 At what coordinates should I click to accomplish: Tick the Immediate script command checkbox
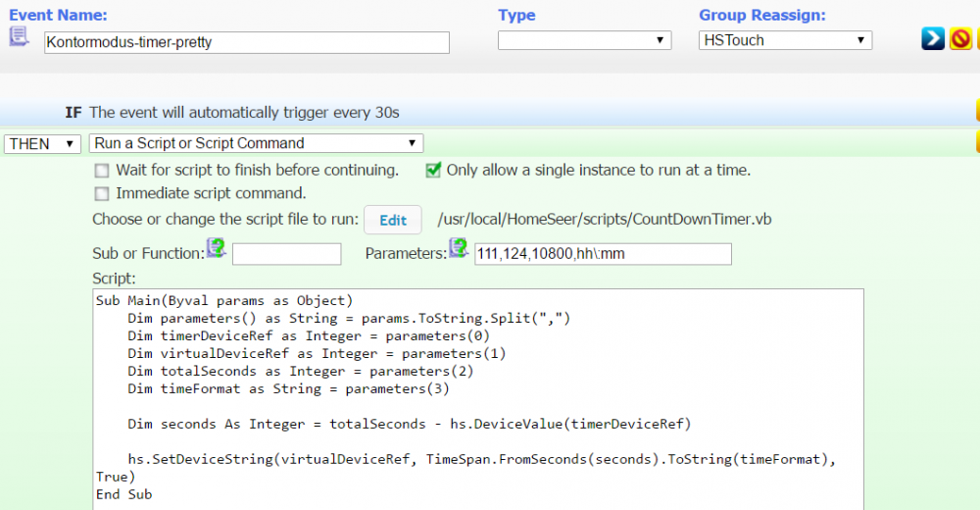click(102, 193)
